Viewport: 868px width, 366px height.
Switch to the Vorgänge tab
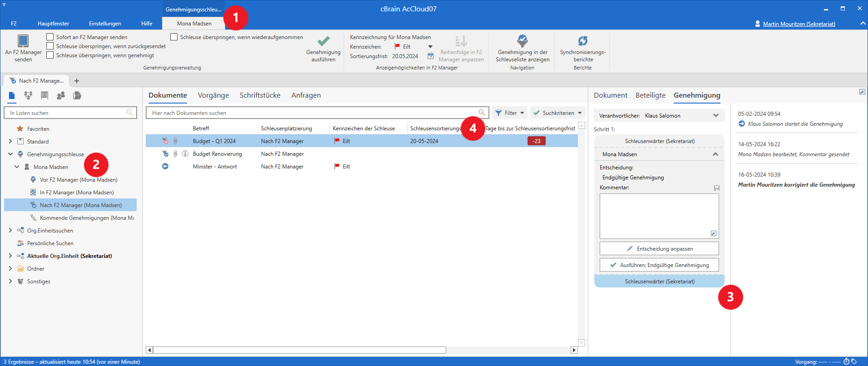click(213, 95)
